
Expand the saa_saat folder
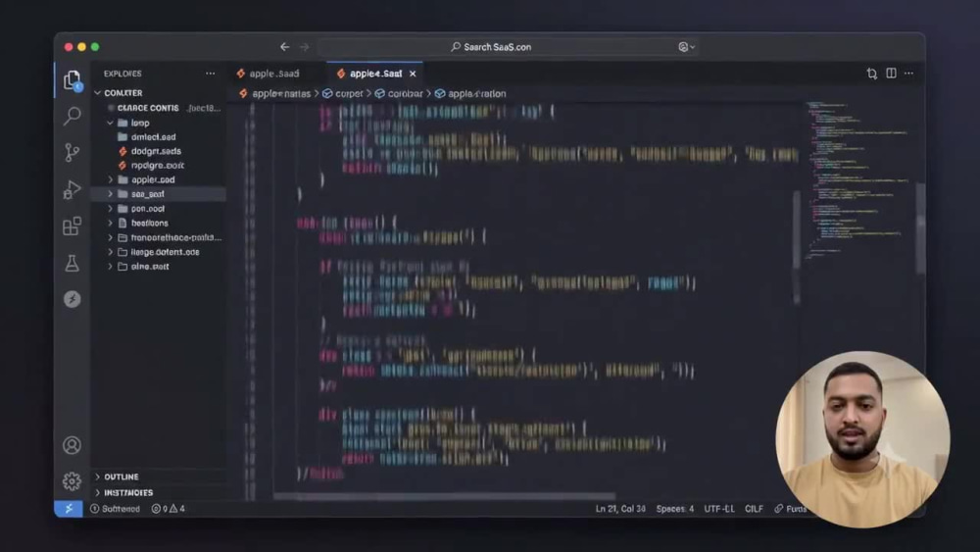pos(110,194)
